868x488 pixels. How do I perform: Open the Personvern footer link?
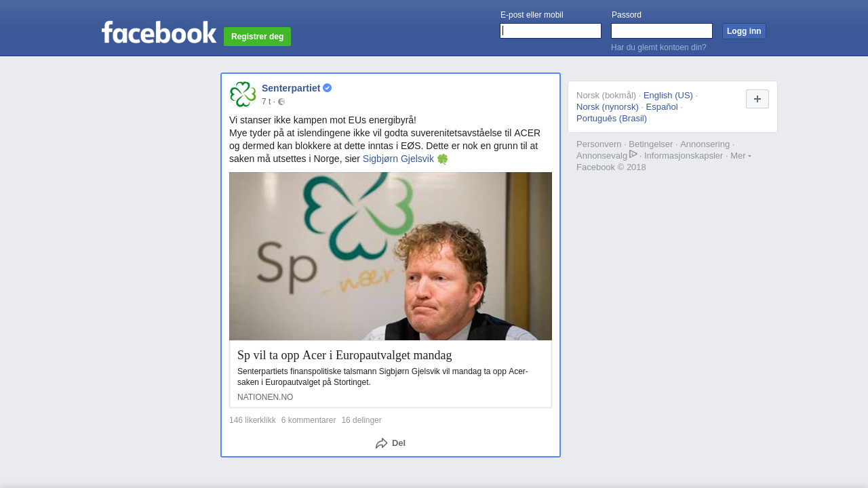tap(599, 144)
